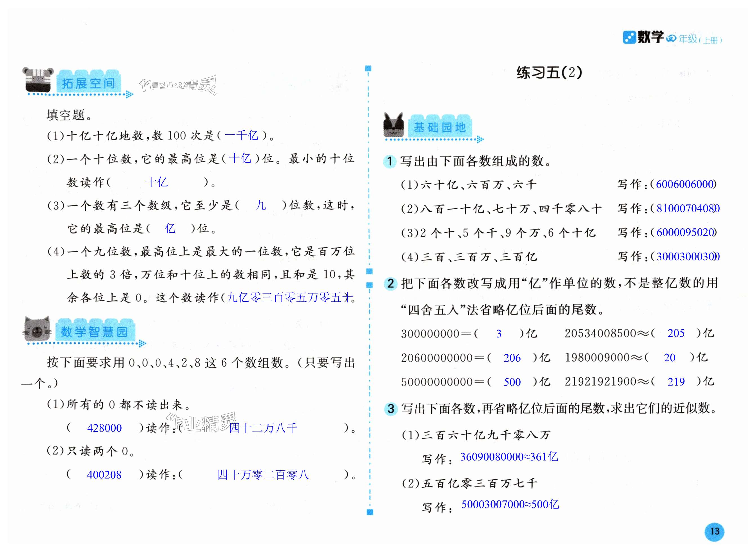Image resolution: width=756 pixels, height=552 pixels.
Task: Click the answer 一千亿 in question (1)
Action: (x=241, y=135)
